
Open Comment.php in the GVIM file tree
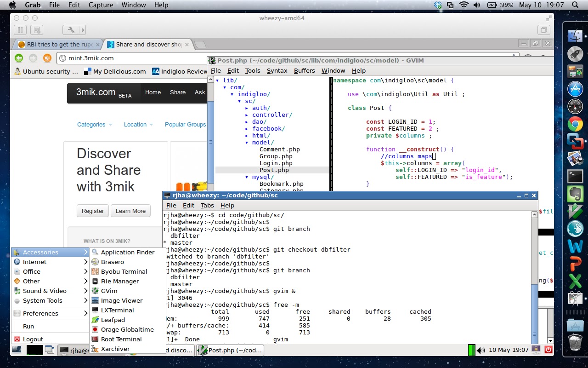[279, 149]
